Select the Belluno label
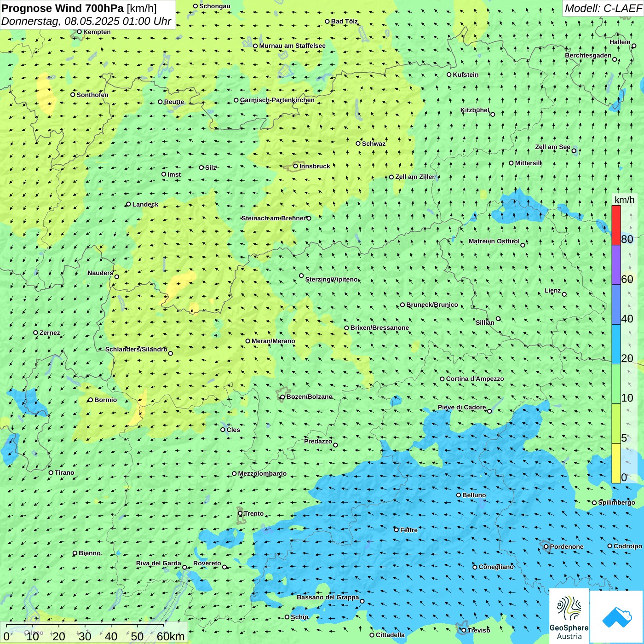The height and width of the screenshot is (644, 644). point(474,495)
